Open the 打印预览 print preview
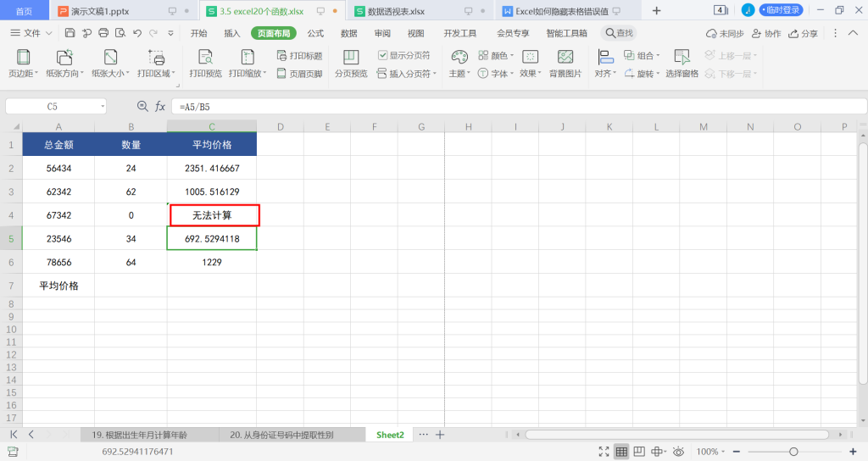This screenshot has width=868, height=461. 205,64
